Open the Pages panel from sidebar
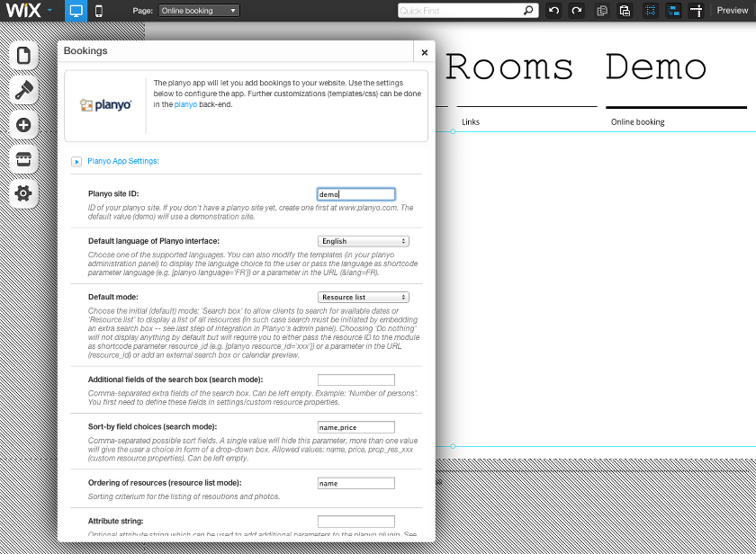 23,56
